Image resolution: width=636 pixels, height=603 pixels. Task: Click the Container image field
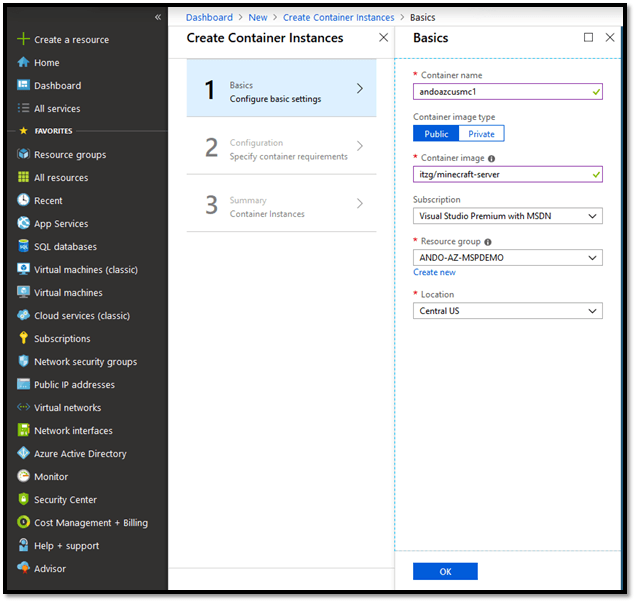point(507,174)
